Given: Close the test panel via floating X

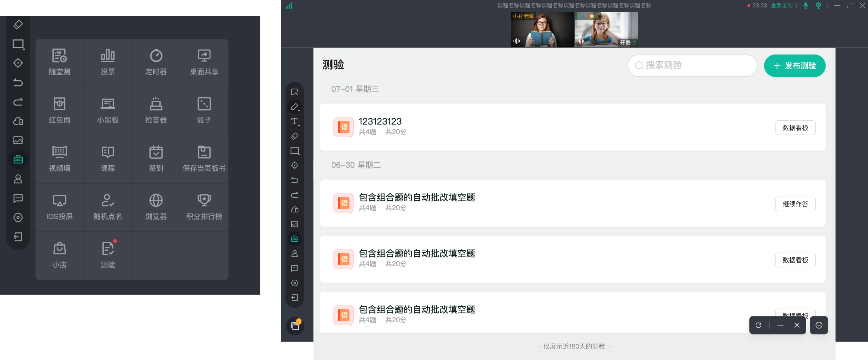Looking at the screenshot, I should [797, 325].
